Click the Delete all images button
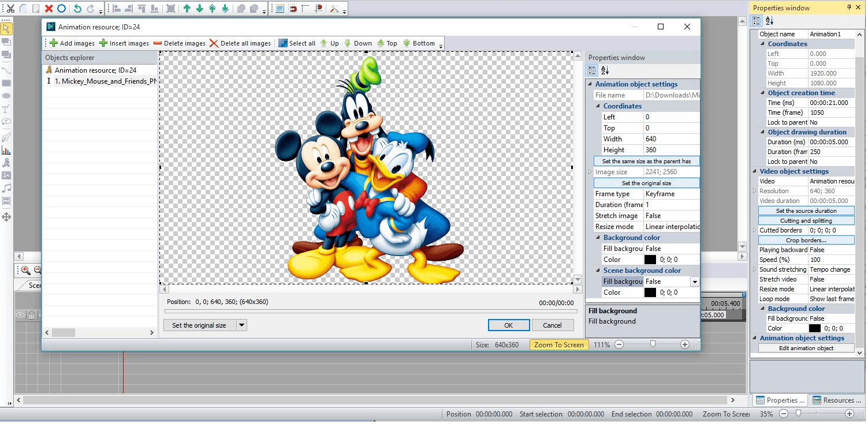 240,43
